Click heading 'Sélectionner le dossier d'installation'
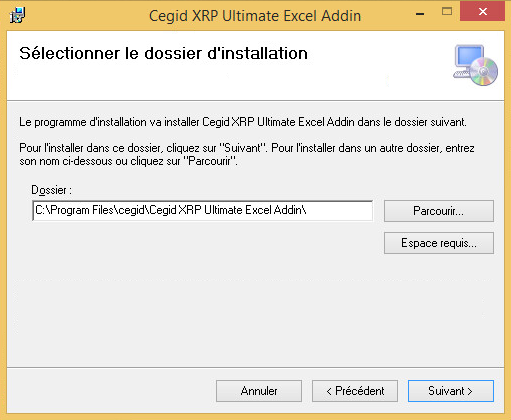511x420 pixels. point(163,53)
